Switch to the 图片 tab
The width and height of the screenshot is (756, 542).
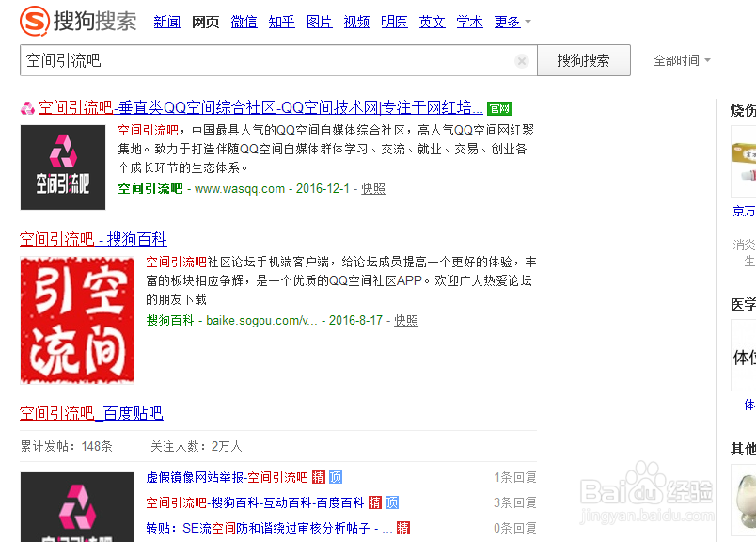click(x=319, y=22)
